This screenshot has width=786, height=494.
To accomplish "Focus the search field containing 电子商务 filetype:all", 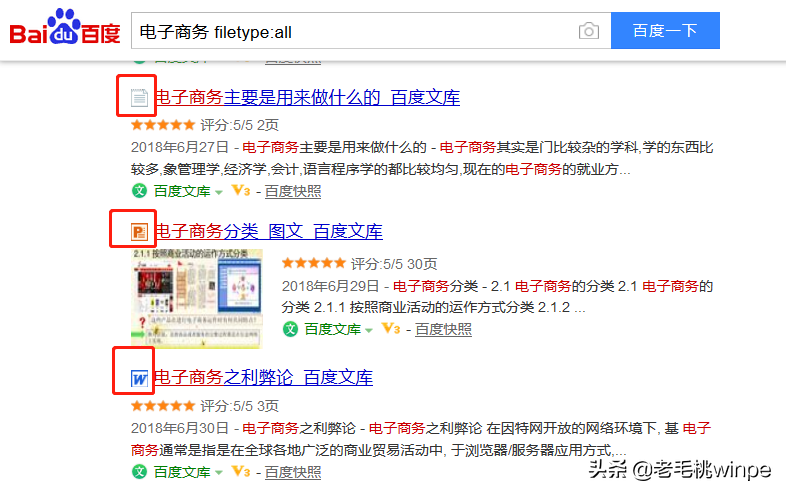I will pos(371,31).
